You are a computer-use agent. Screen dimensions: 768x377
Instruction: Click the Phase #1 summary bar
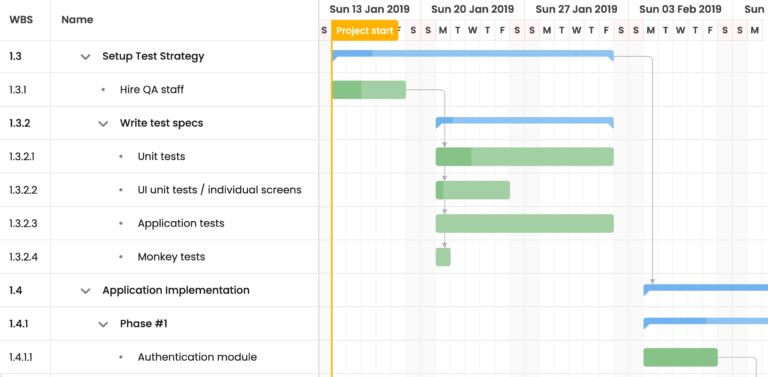pos(706,321)
